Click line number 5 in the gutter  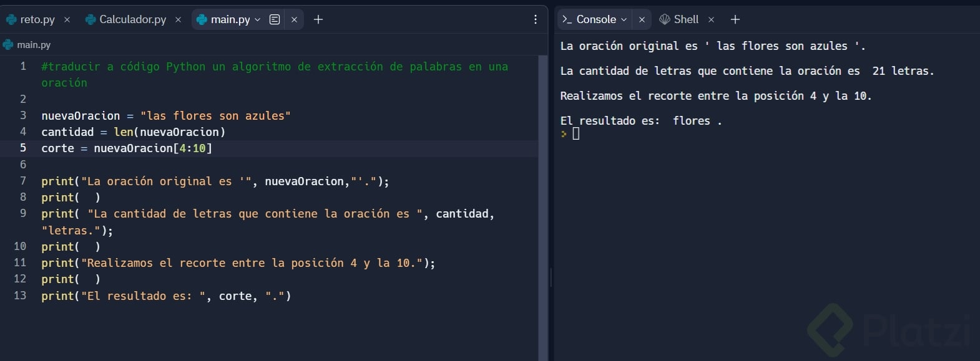click(23, 148)
